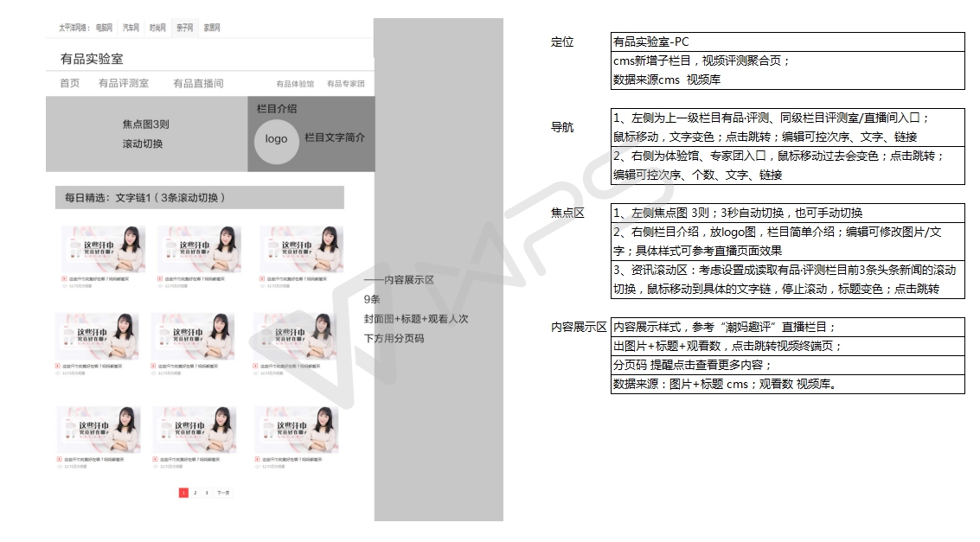Image resolution: width=980 pixels, height=542 pixels.
Task: Click play icon under bottom-row left video
Action: [60, 460]
